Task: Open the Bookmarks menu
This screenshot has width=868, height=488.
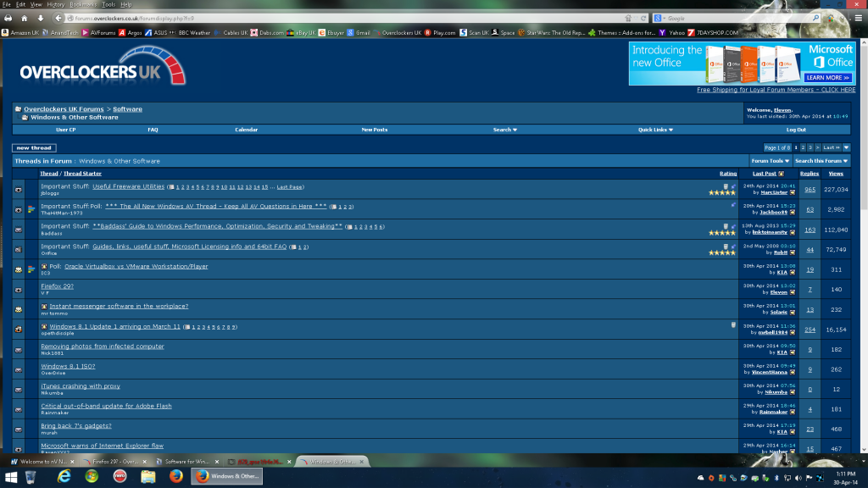Action: pyautogui.click(x=83, y=4)
